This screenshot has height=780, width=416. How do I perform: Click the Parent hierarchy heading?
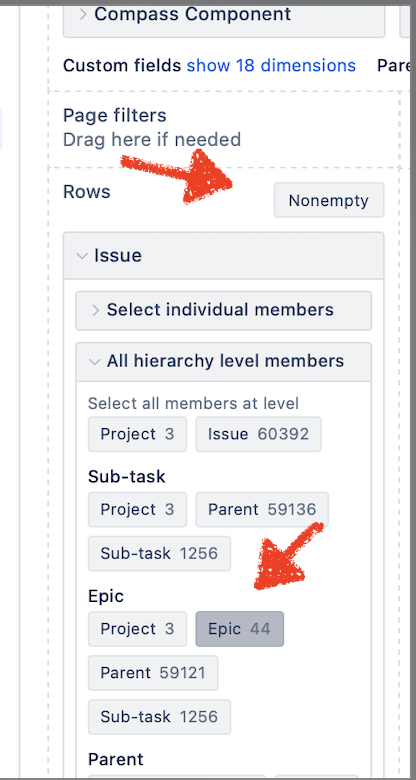tap(115, 760)
